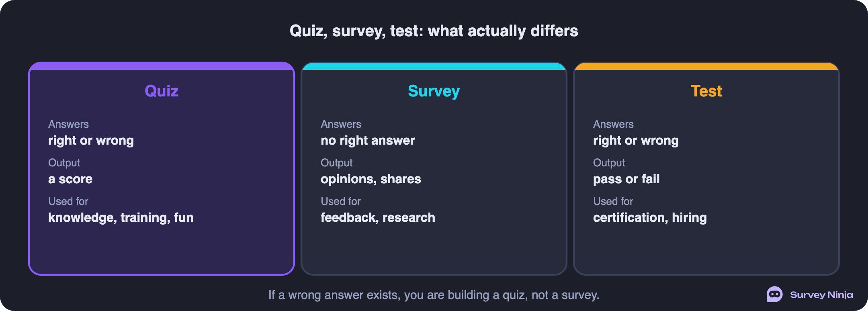Click the Survey Ninja mascot logo icon
The width and height of the screenshot is (868, 311).
(x=774, y=295)
